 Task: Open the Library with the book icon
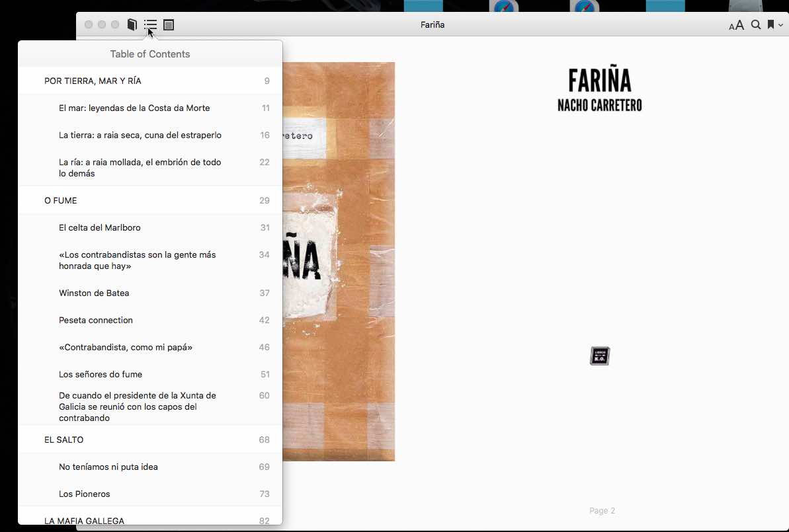click(132, 24)
